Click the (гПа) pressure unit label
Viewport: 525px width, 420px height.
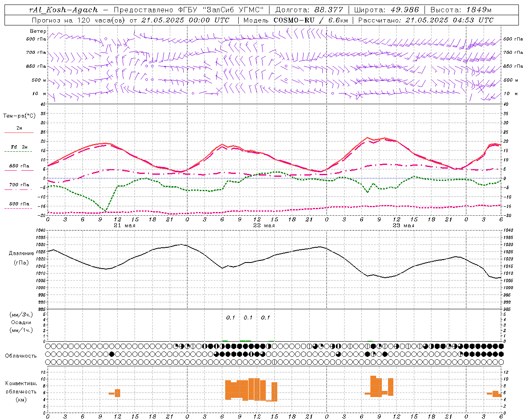tap(21, 263)
